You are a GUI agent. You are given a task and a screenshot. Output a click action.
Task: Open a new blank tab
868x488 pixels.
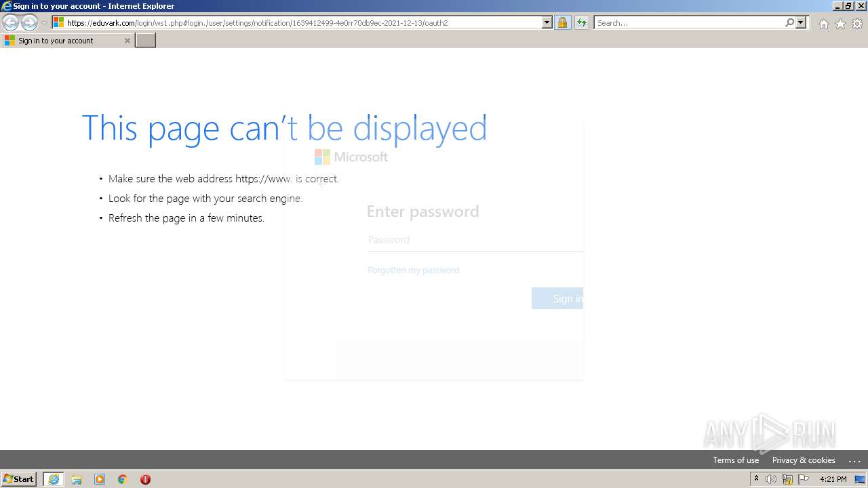[x=146, y=41]
